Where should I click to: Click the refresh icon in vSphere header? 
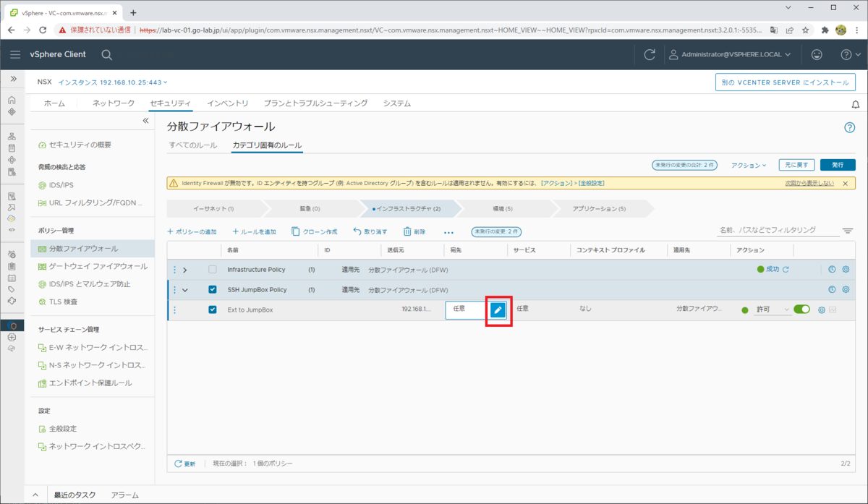coord(650,54)
